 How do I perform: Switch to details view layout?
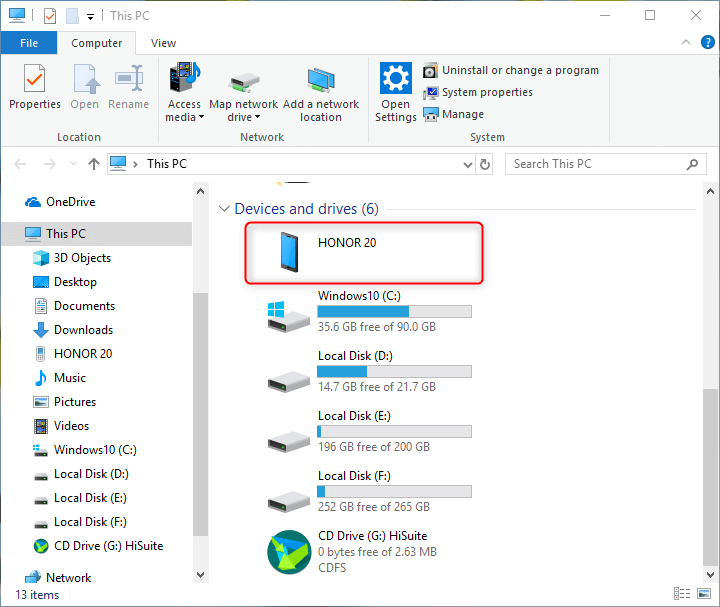[x=682, y=594]
